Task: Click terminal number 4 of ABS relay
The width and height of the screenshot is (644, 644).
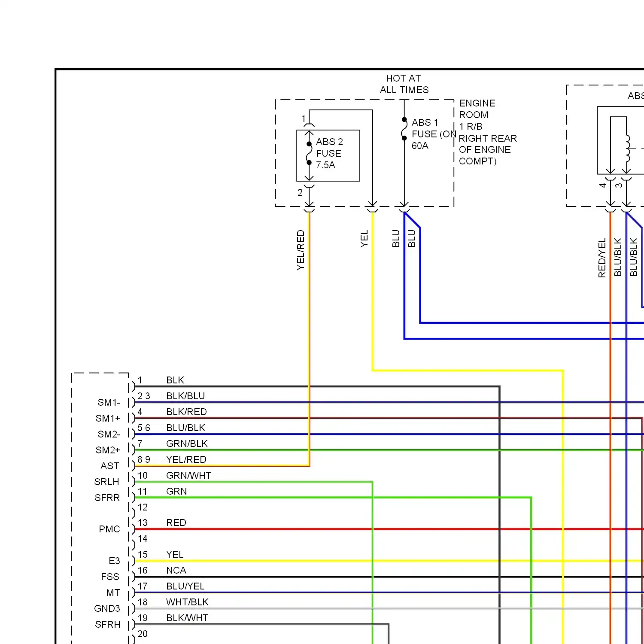Action: [x=602, y=185]
